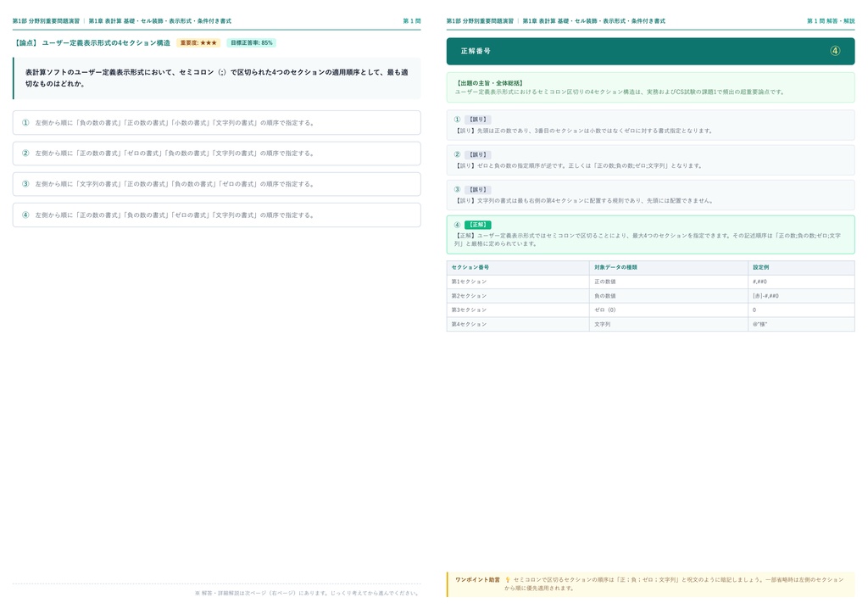The width and height of the screenshot is (868, 614).
Task: Click 第1部 分野別重要問題演習 in the question page header
Action: coord(46,21)
